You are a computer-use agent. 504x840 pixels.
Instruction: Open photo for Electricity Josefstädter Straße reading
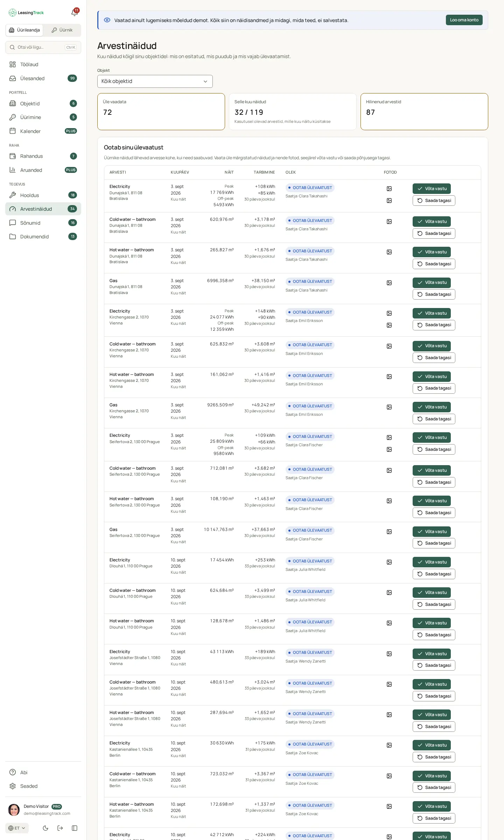[x=389, y=654]
